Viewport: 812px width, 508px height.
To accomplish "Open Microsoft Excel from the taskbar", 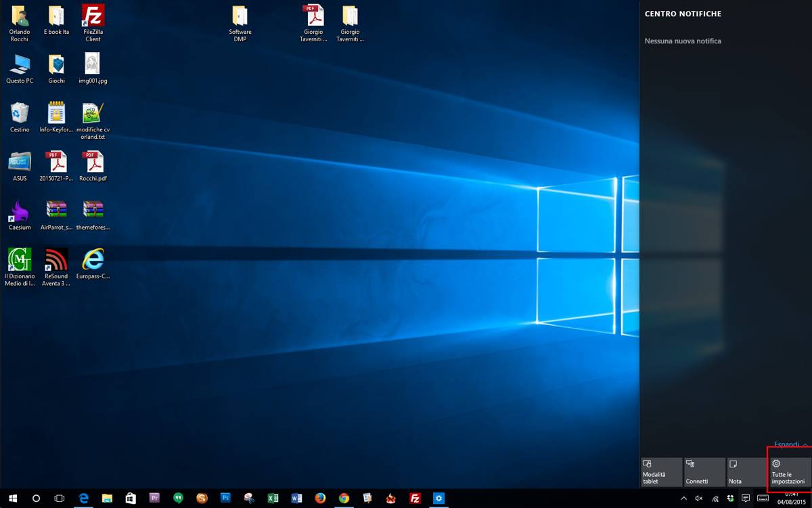I will (273, 499).
